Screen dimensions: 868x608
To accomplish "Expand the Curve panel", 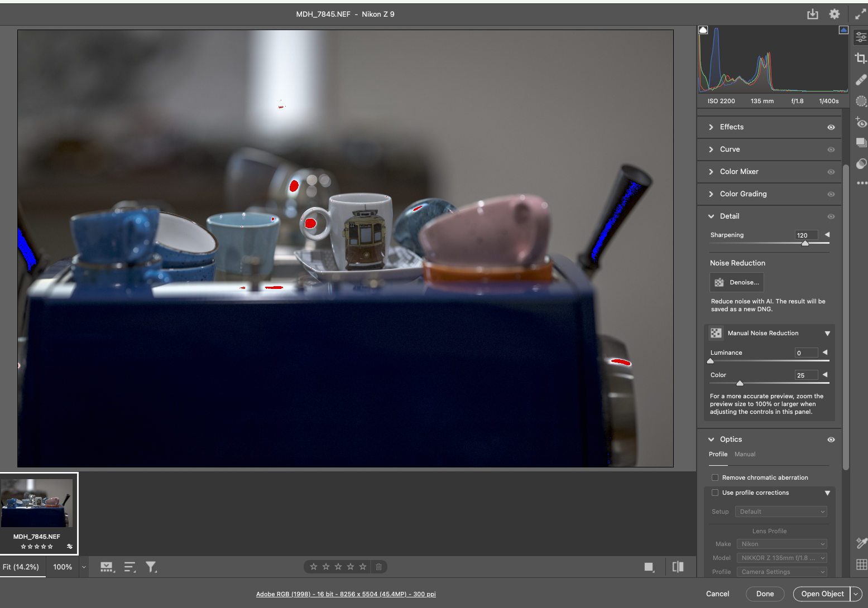I will (x=711, y=149).
